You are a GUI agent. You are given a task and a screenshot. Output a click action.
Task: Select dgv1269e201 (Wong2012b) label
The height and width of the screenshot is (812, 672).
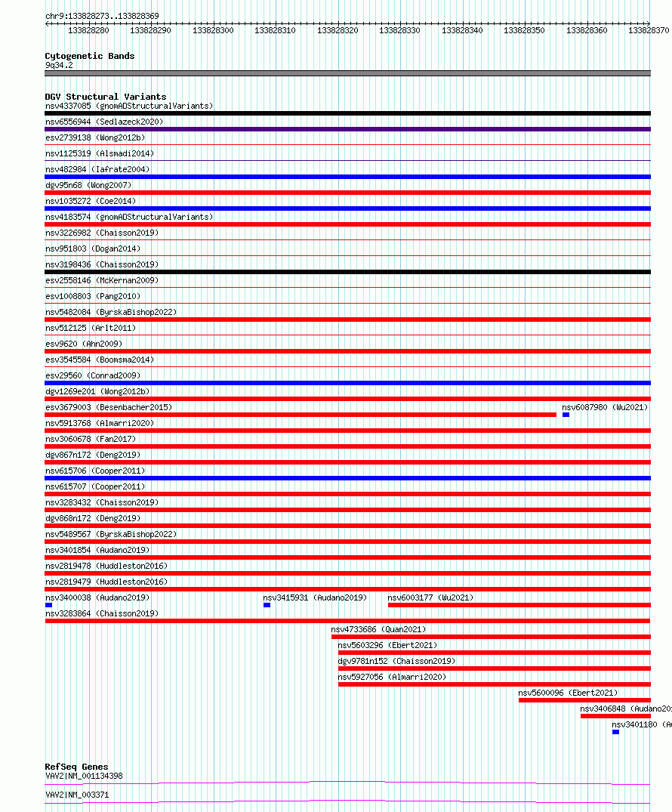coord(97,391)
